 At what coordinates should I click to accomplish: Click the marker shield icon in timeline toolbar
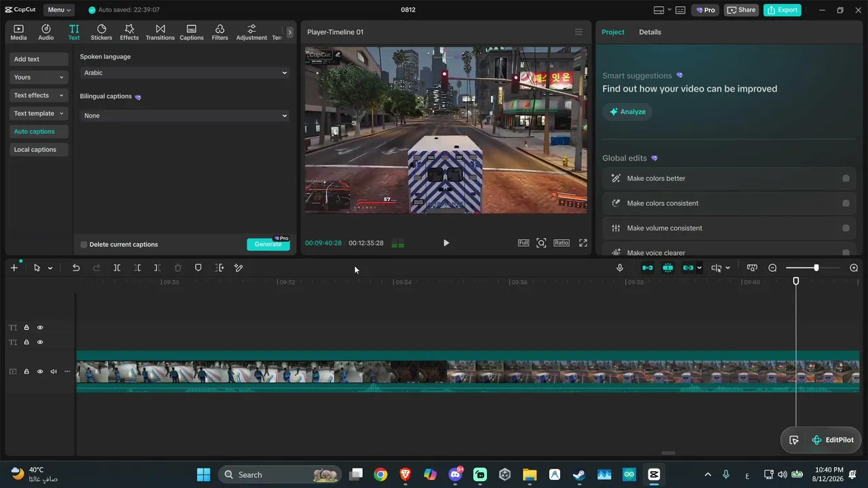coord(198,268)
